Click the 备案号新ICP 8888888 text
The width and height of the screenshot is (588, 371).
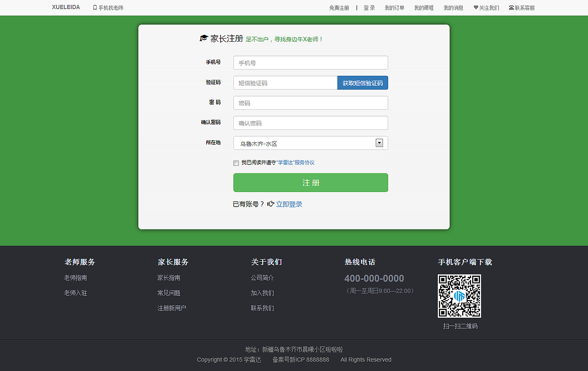[x=301, y=360]
